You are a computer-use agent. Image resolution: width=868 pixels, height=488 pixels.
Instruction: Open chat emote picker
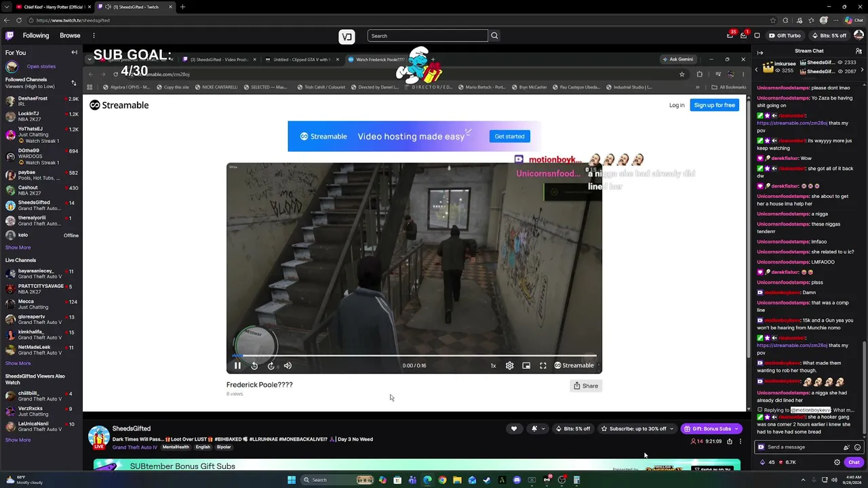click(x=857, y=447)
